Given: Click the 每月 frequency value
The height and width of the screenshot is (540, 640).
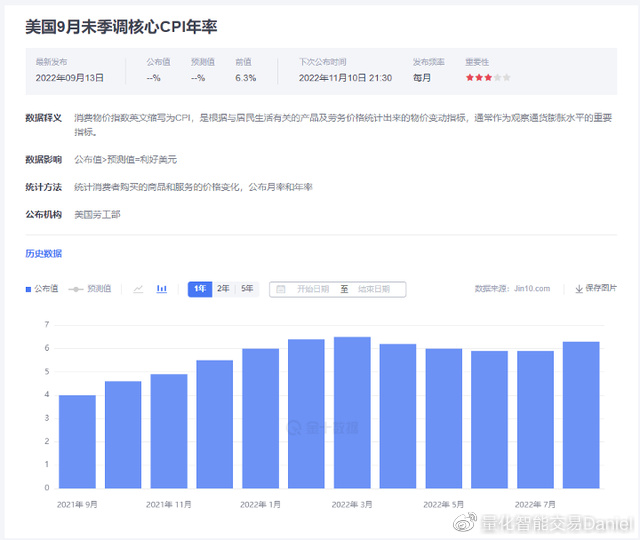Looking at the screenshot, I should click(x=422, y=78).
